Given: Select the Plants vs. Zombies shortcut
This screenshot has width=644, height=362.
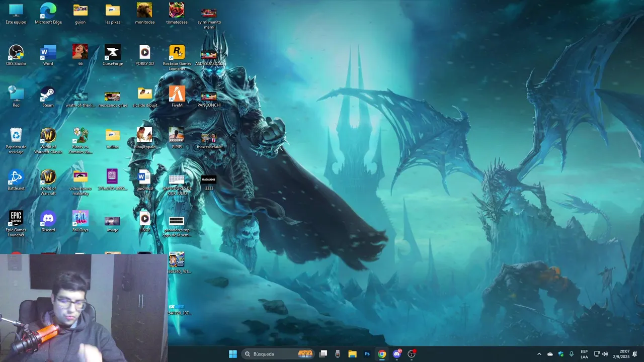Looking at the screenshot, I should pos(80,140).
